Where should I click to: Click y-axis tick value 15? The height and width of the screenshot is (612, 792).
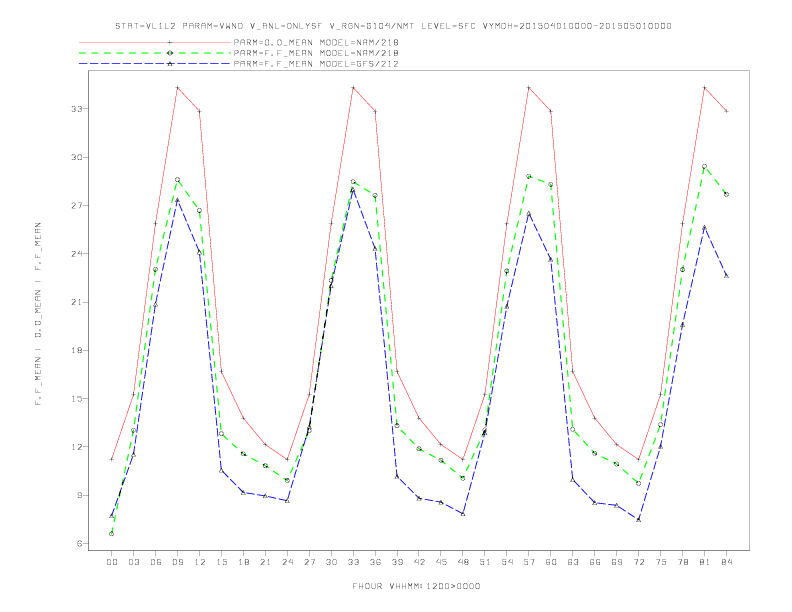click(x=76, y=398)
